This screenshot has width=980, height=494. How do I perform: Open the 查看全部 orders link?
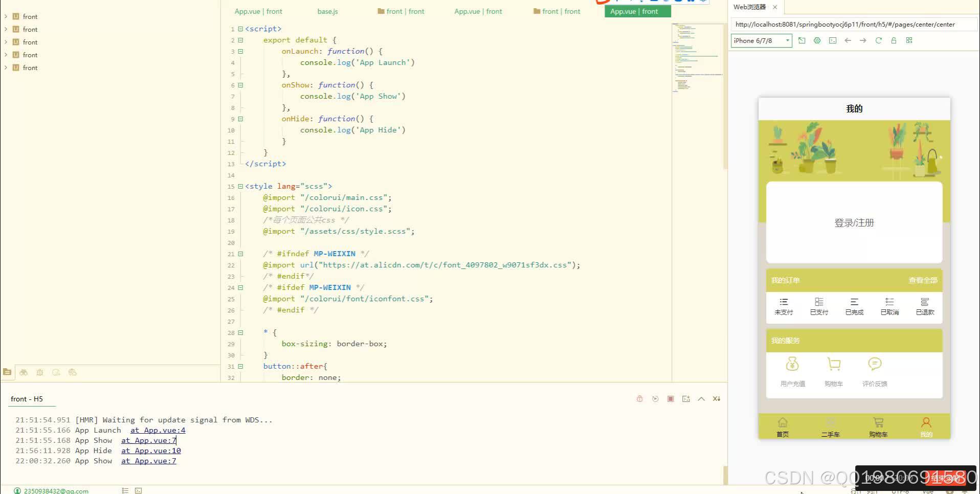pyautogui.click(x=923, y=280)
